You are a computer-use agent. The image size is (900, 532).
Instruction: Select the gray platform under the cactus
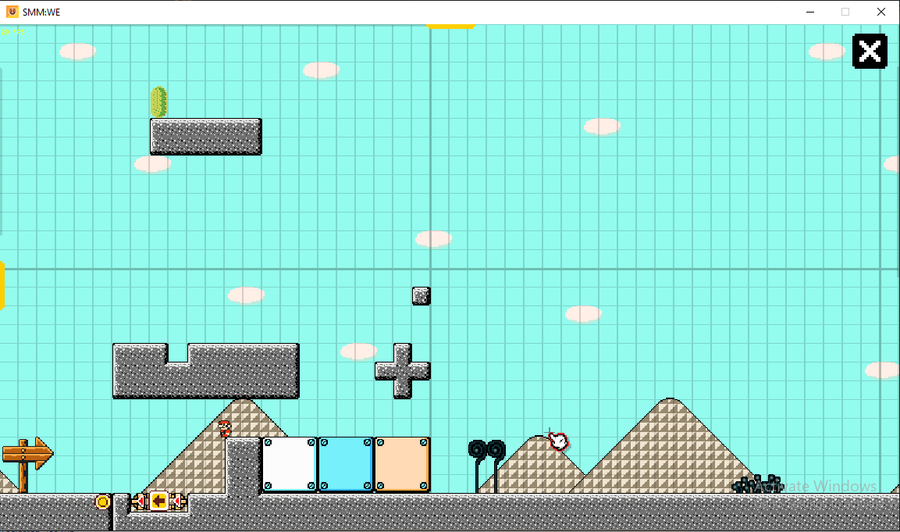pyautogui.click(x=205, y=137)
